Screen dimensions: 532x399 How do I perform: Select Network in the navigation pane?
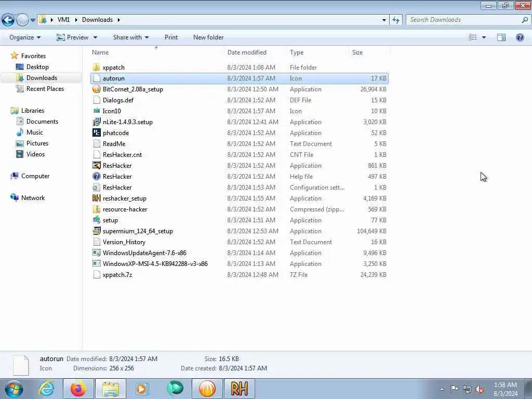click(x=33, y=198)
